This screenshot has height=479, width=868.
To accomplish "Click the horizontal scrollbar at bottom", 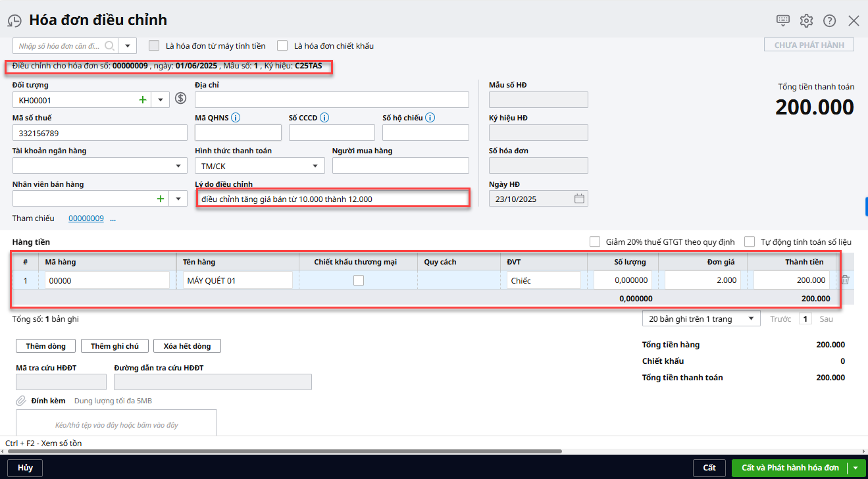I will [283, 451].
